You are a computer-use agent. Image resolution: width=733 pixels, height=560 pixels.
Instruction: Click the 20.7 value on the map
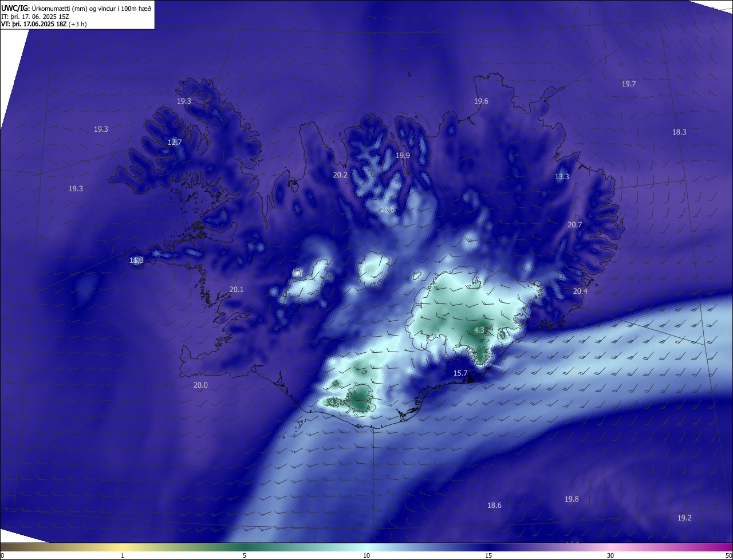tap(574, 224)
